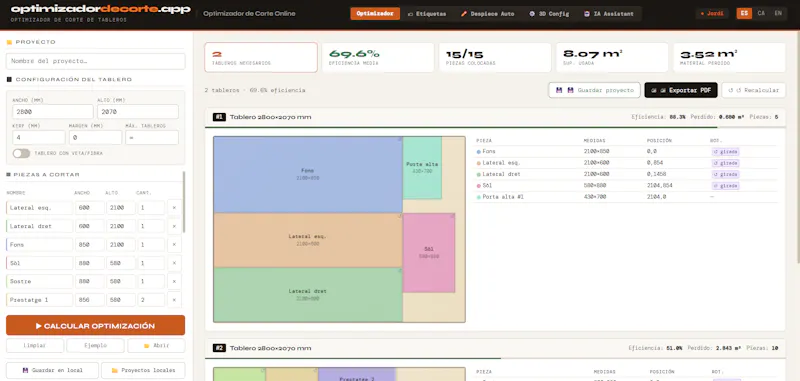Click the Ancho (mm) board field
This screenshot has width=800, height=381.
coord(53,112)
